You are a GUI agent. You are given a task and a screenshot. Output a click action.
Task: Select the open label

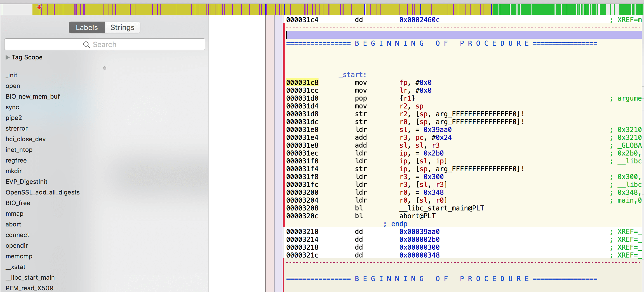(13, 86)
